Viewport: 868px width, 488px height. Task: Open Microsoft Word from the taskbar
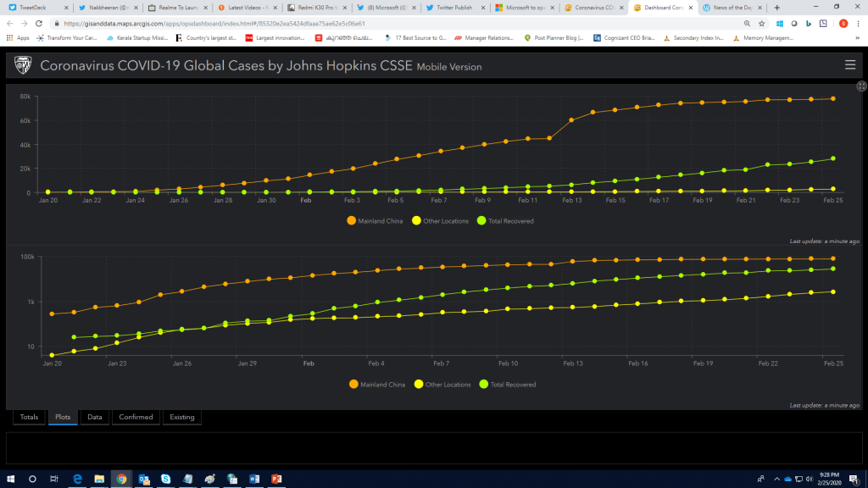pyautogui.click(x=253, y=479)
